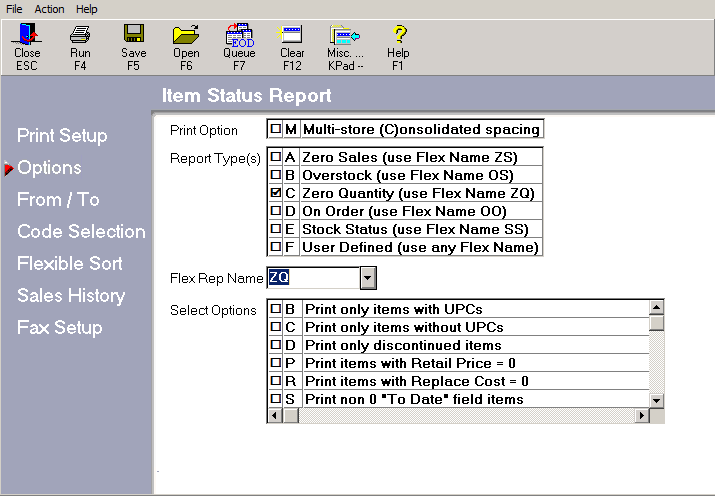Click Select Options scroll left arrow
The image size is (715, 496).
(x=275, y=415)
